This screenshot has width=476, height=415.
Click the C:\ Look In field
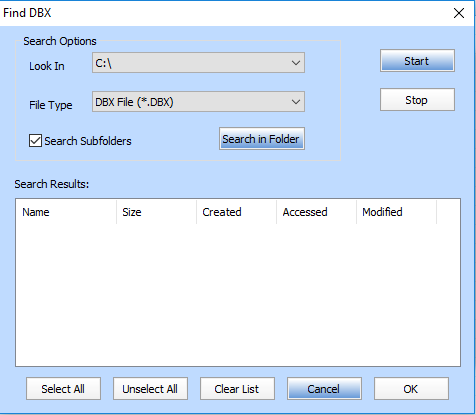pos(198,63)
